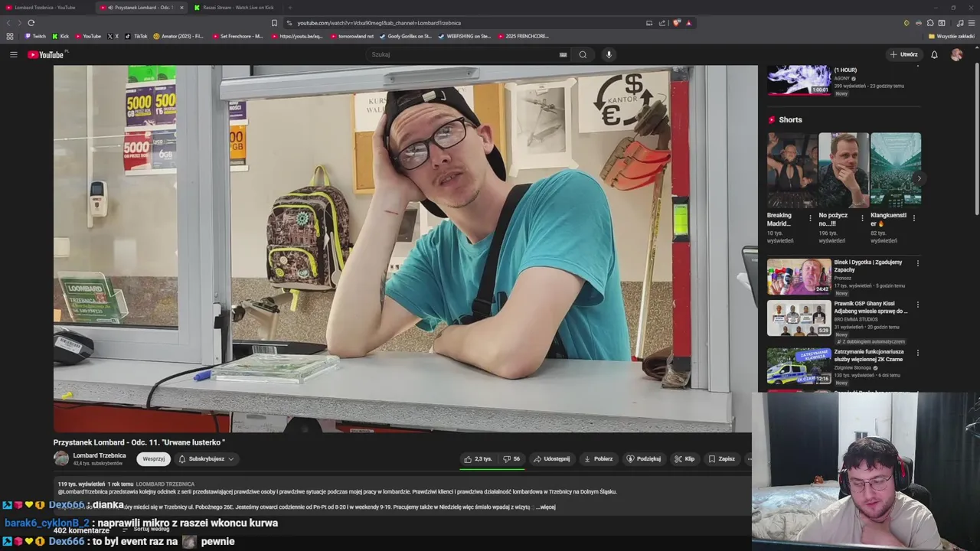Go to YouTube home via the logo
The image size is (980, 551).
pyautogui.click(x=47, y=54)
